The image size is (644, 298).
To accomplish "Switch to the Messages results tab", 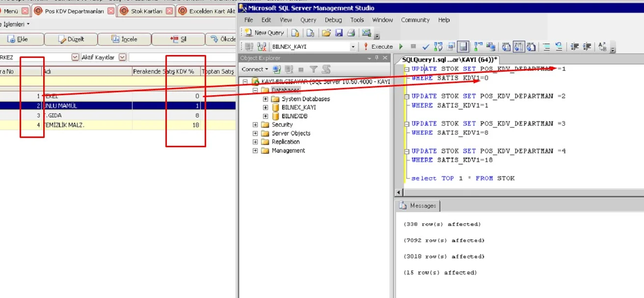I will pos(418,206).
